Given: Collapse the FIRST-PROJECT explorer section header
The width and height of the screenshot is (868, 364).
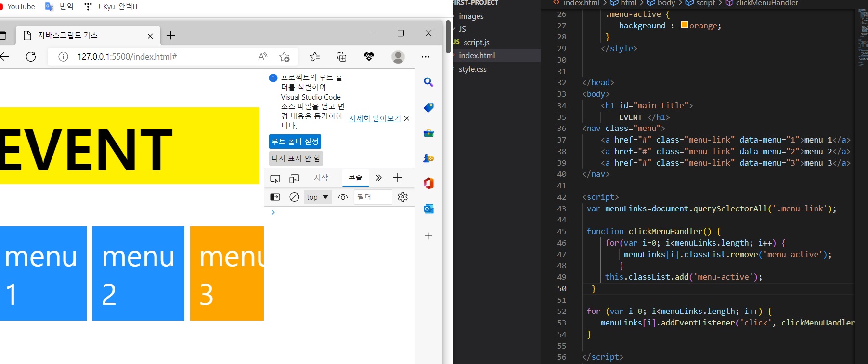Looking at the screenshot, I should click(475, 3).
